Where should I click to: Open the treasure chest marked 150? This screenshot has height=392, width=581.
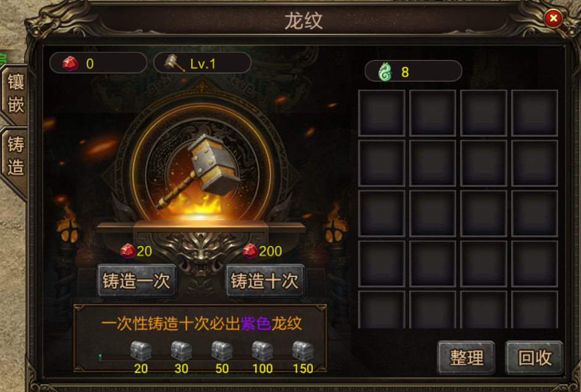[303, 351]
